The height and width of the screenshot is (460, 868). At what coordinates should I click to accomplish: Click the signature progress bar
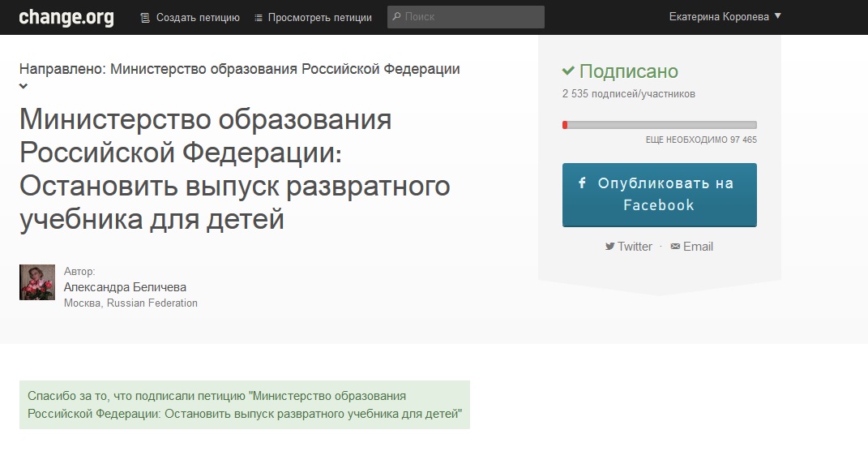(659, 125)
